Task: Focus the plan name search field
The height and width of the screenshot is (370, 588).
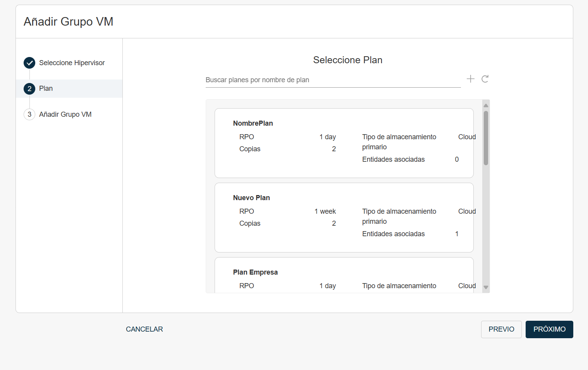Action: point(333,80)
